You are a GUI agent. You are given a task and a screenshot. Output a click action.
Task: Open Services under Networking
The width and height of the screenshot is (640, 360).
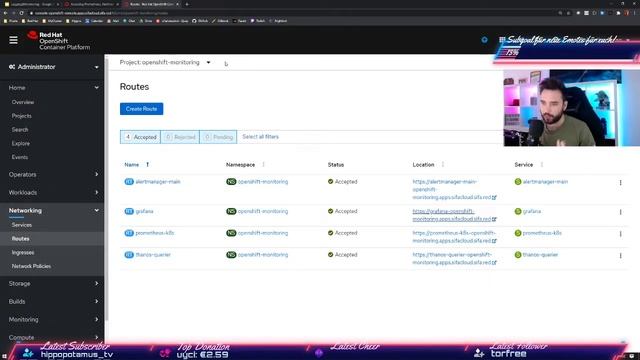22,225
